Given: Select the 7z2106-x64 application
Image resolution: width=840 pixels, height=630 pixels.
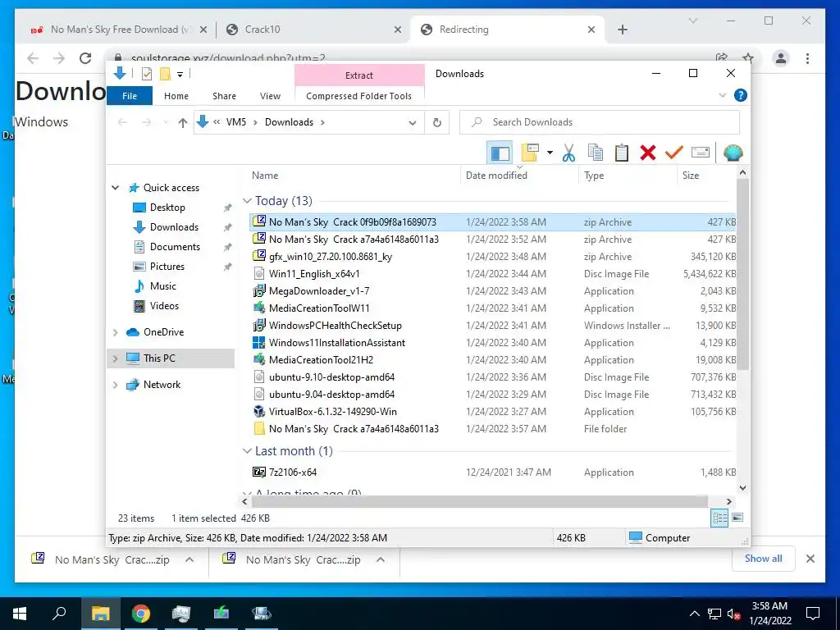Looking at the screenshot, I should pos(493,472).
